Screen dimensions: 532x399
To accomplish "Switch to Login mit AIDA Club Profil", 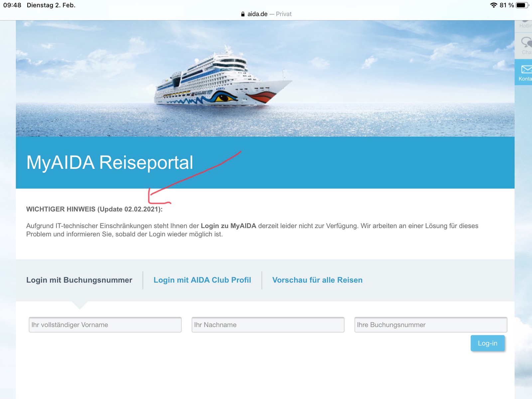I will coord(202,280).
